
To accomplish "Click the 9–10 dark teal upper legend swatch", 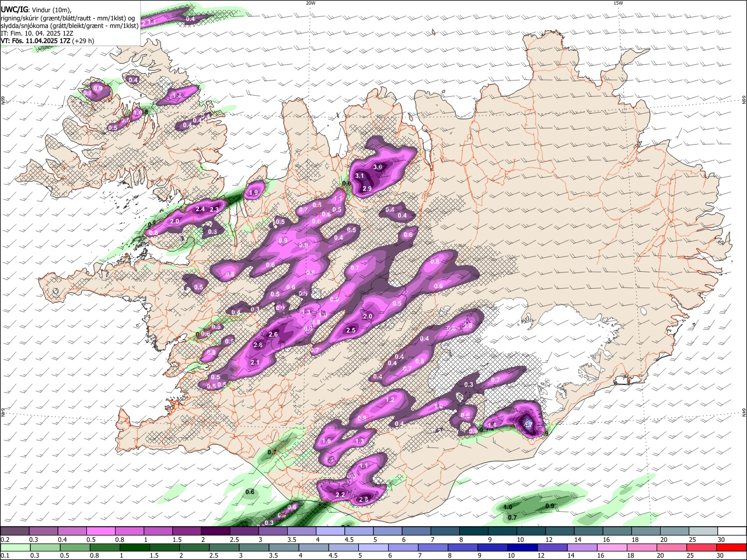I will pyautogui.click(x=503, y=531).
